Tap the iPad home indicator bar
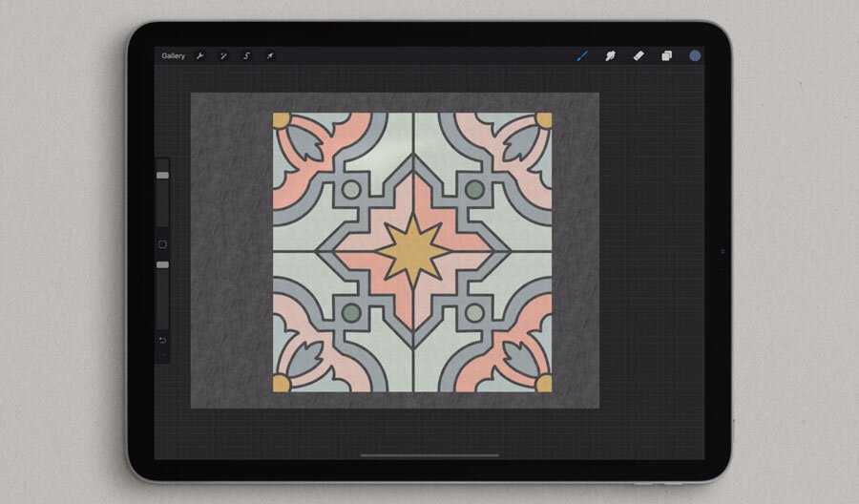 point(429,455)
